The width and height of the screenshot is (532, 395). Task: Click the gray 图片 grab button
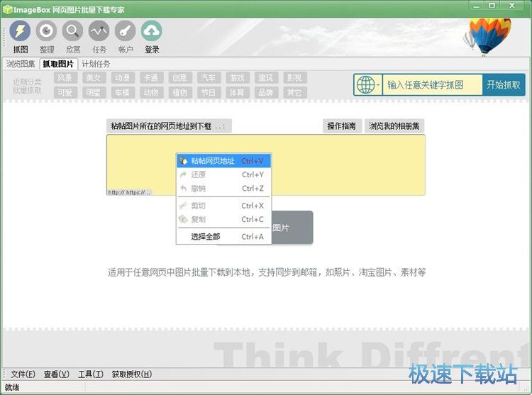292,228
